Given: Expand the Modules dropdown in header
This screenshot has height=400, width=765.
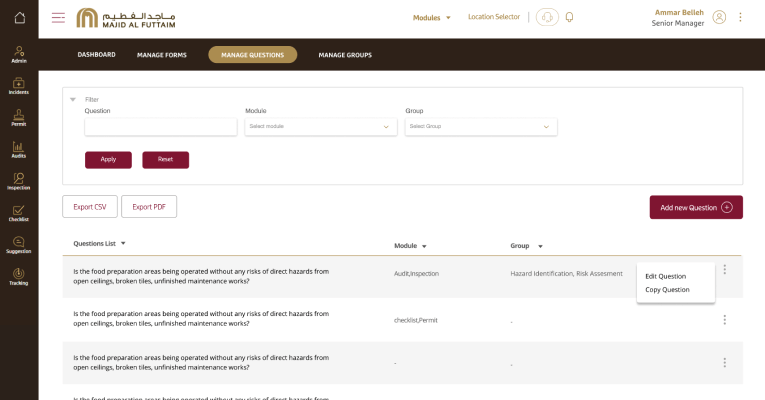Looking at the screenshot, I should tap(432, 17).
